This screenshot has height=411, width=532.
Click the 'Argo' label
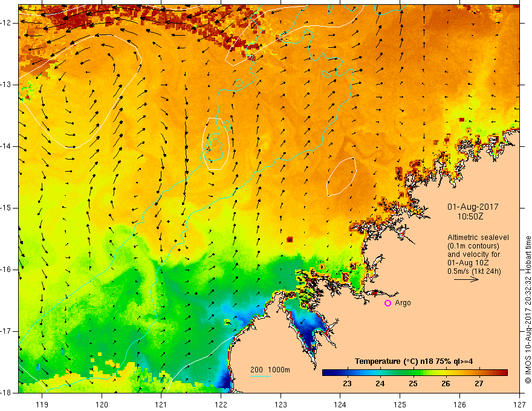pos(403,303)
